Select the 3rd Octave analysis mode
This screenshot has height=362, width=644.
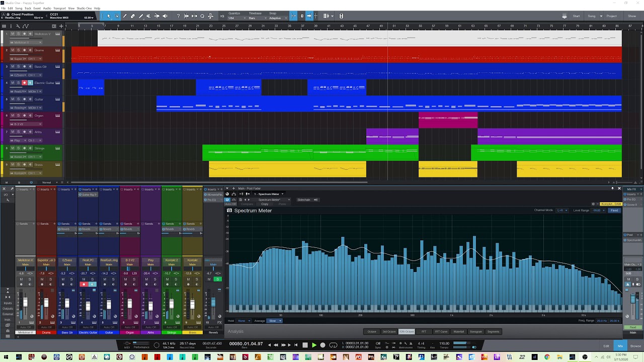[x=389, y=332]
